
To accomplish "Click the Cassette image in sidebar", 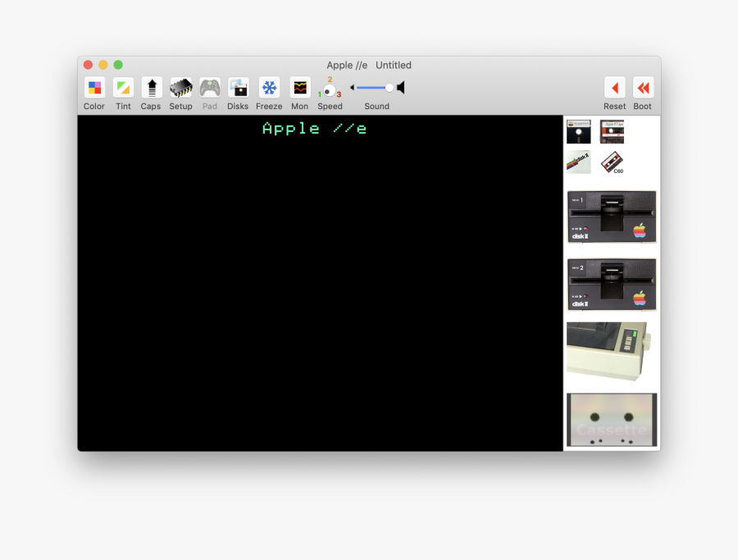I will (612, 420).
